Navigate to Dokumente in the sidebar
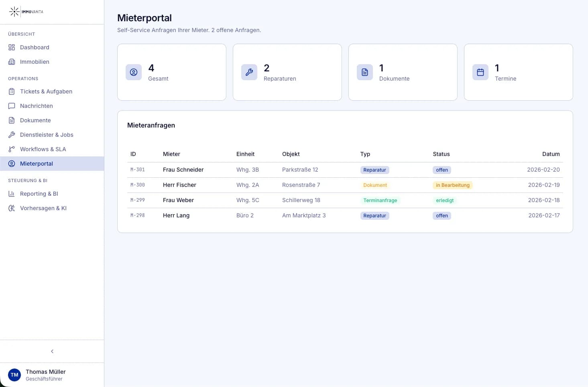Screen dimensions: 588x387 (x=35, y=120)
